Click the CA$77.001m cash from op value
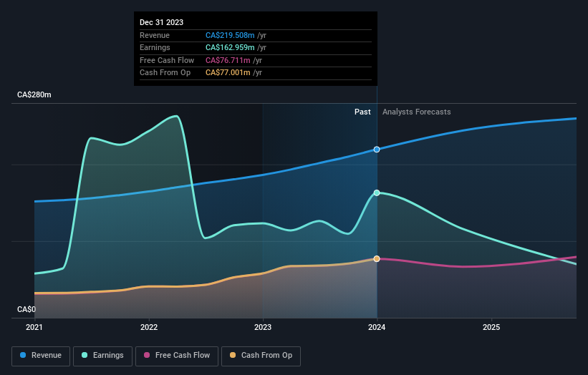This screenshot has height=375, width=588. [x=228, y=73]
